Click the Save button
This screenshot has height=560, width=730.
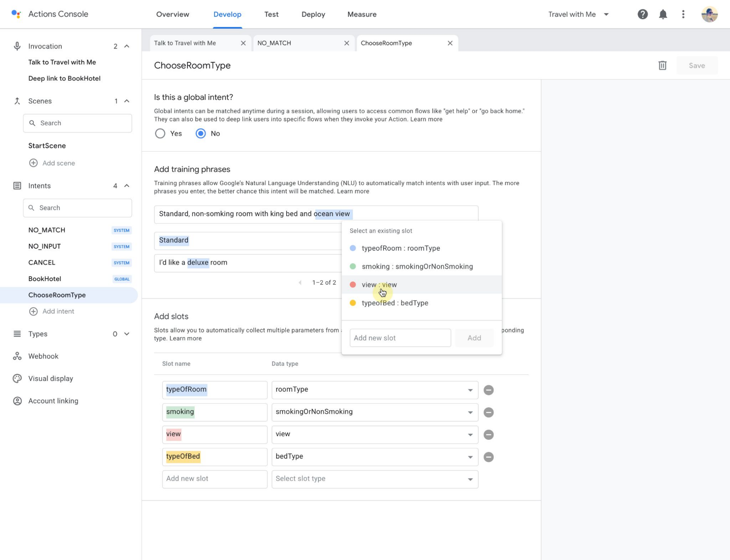coord(697,66)
